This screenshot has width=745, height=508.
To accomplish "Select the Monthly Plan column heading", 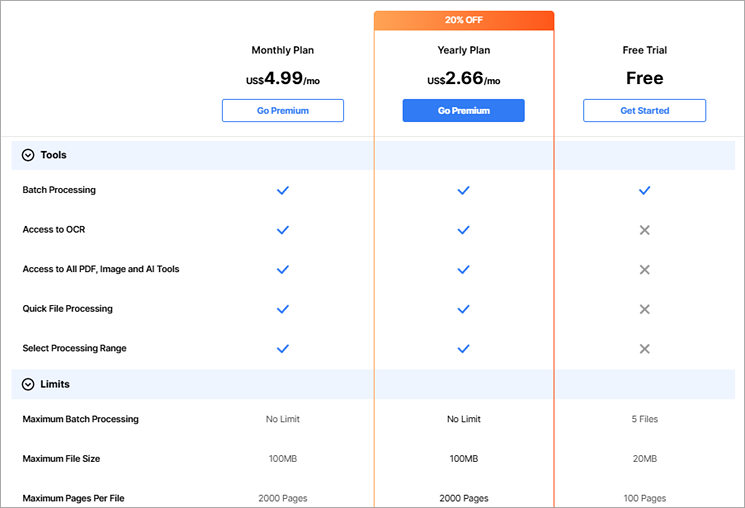I will click(282, 50).
